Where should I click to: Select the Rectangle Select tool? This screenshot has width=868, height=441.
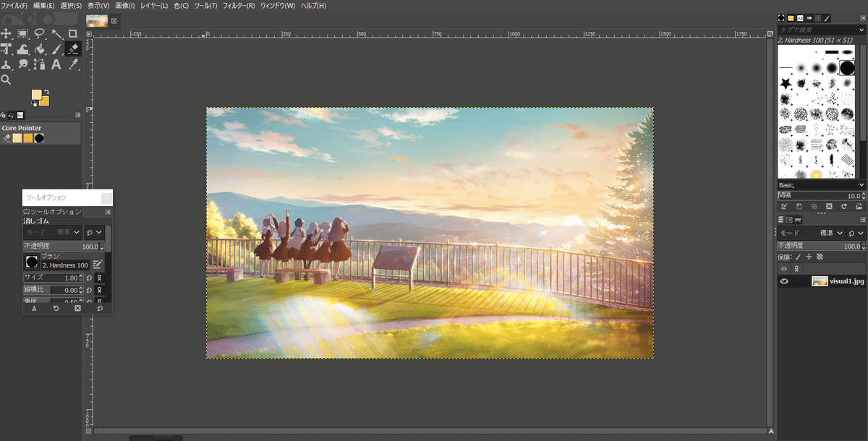click(x=22, y=33)
